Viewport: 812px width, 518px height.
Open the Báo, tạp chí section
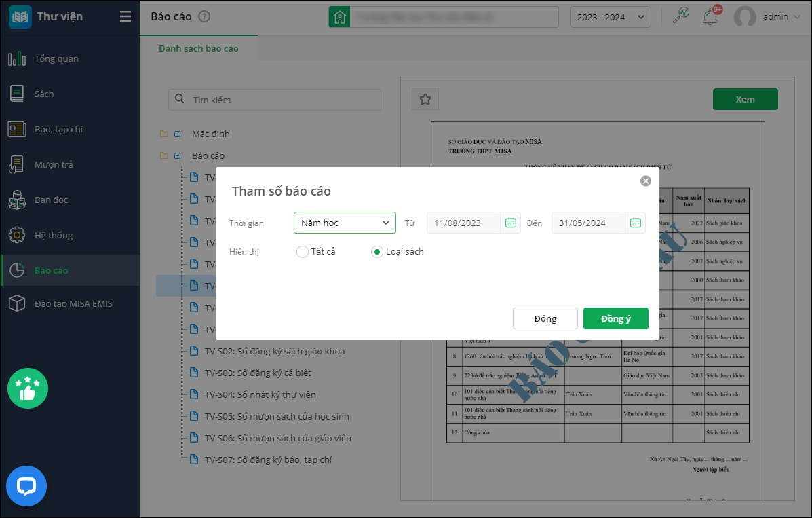(x=70, y=129)
